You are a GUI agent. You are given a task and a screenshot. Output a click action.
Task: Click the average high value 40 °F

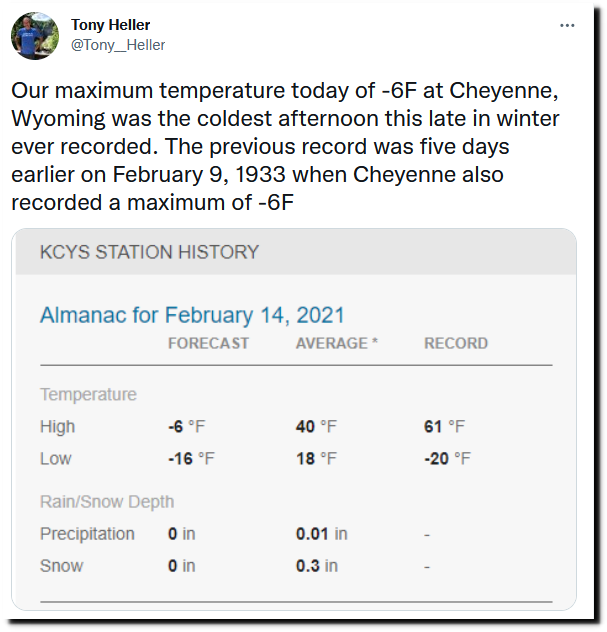point(316,426)
